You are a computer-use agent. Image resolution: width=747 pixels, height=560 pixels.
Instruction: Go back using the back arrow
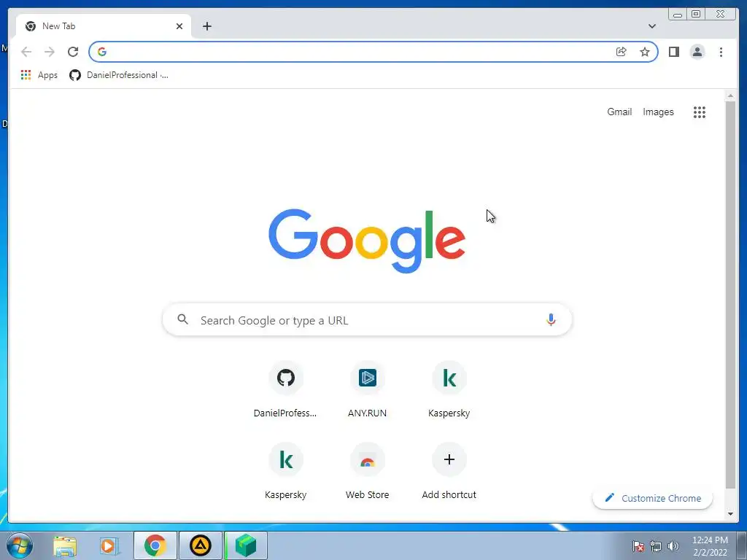coord(26,52)
